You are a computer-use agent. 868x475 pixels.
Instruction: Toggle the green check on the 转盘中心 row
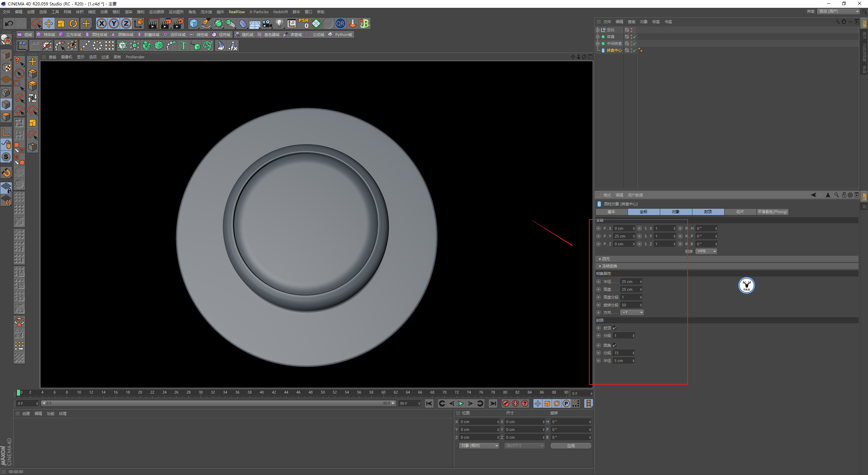coord(634,50)
